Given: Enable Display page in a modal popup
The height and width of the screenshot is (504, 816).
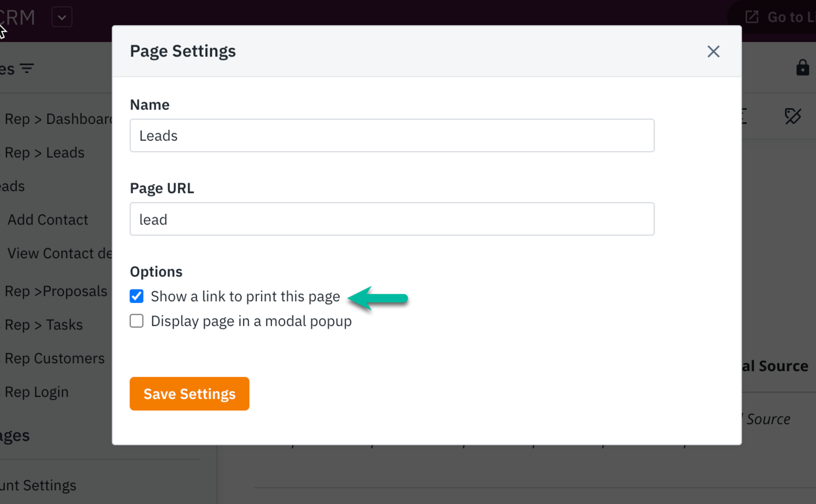Looking at the screenshot, I should pyautogui.click(x=137, y=321).
